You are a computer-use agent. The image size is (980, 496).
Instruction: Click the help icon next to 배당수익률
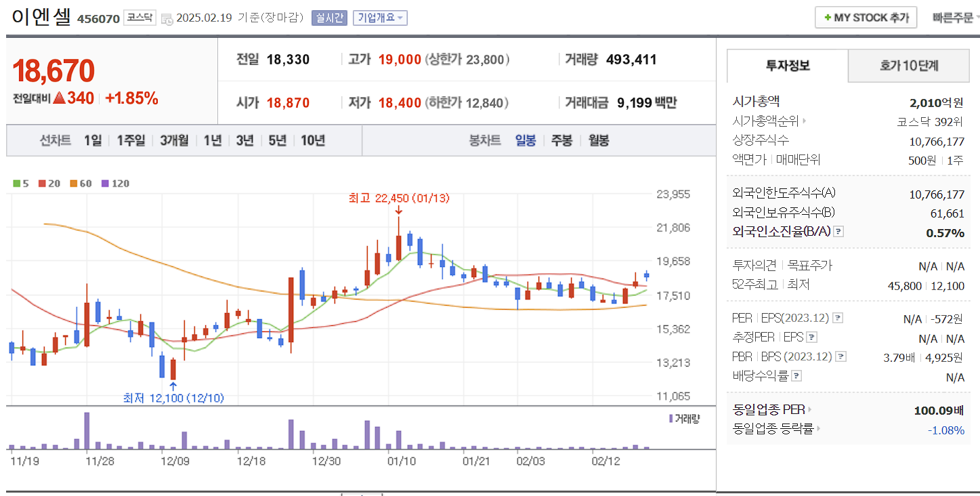pos(796,375)
